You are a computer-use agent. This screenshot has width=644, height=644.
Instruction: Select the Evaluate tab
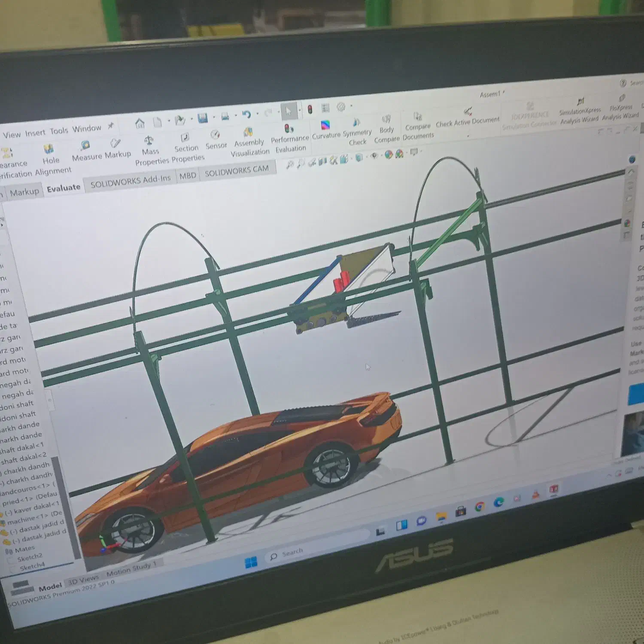pos(64,188)
